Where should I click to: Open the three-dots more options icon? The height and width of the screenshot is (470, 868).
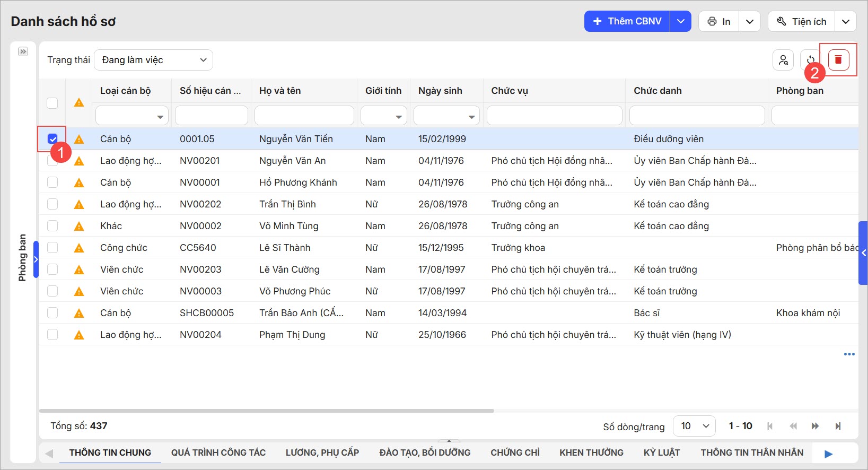pyautogui.click(x=849, y=354)
